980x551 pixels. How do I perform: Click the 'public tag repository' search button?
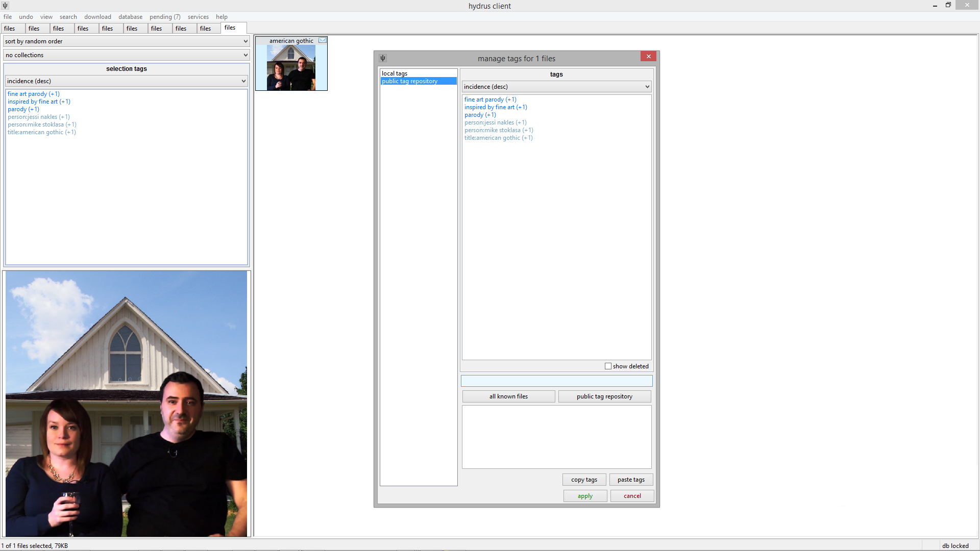(x=604, y=395)
